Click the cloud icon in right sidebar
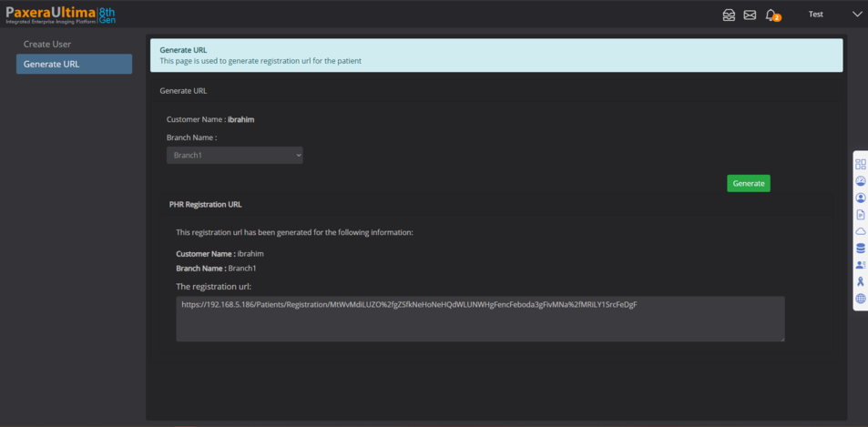 (x=861, y=231)
